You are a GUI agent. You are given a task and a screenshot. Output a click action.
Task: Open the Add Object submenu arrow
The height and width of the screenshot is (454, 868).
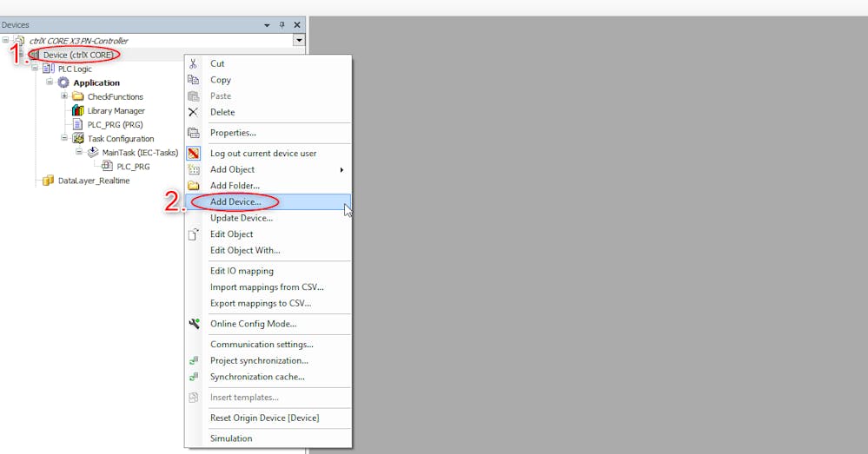tap(341, 170)
